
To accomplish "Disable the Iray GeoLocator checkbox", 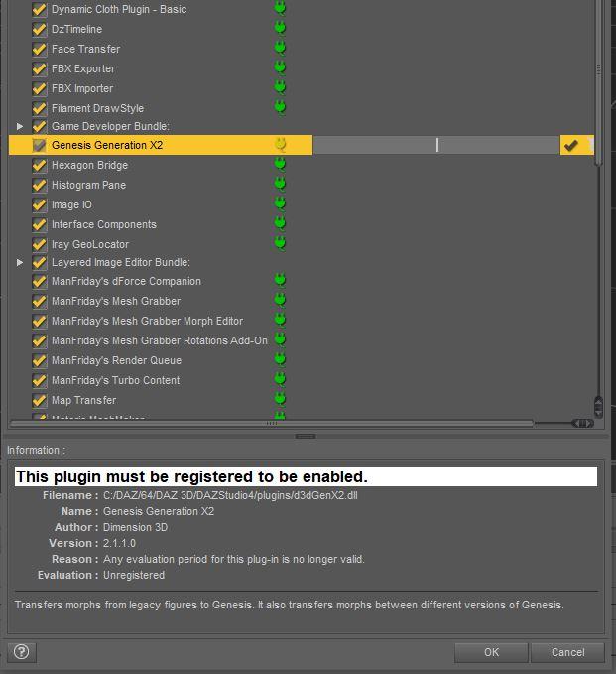I will [x=39, y=244].
